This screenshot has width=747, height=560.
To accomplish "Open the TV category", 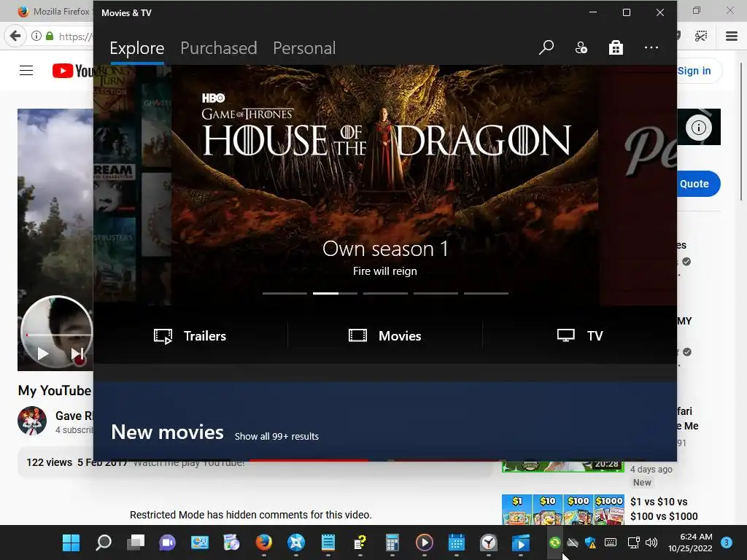I will [580, 335].
